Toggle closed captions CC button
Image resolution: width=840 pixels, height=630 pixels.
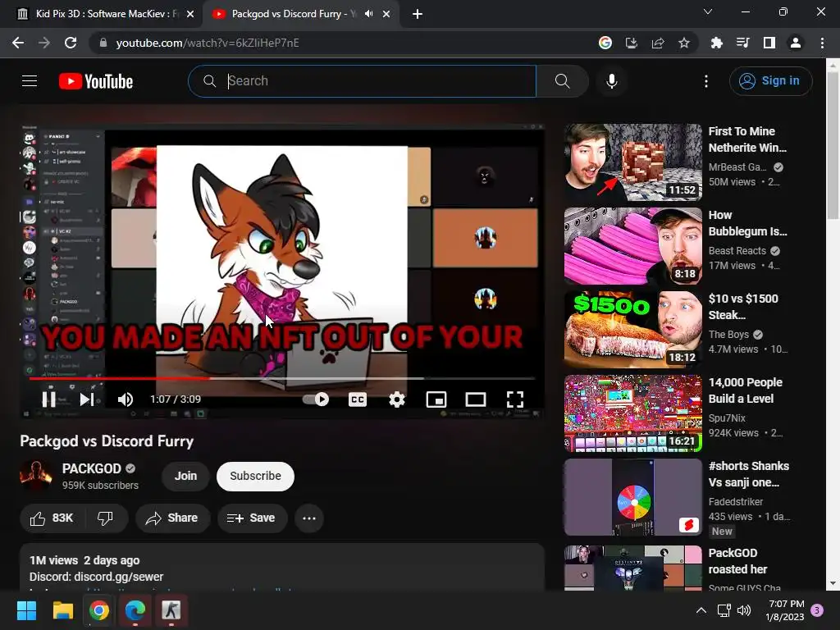click(358, 399)
